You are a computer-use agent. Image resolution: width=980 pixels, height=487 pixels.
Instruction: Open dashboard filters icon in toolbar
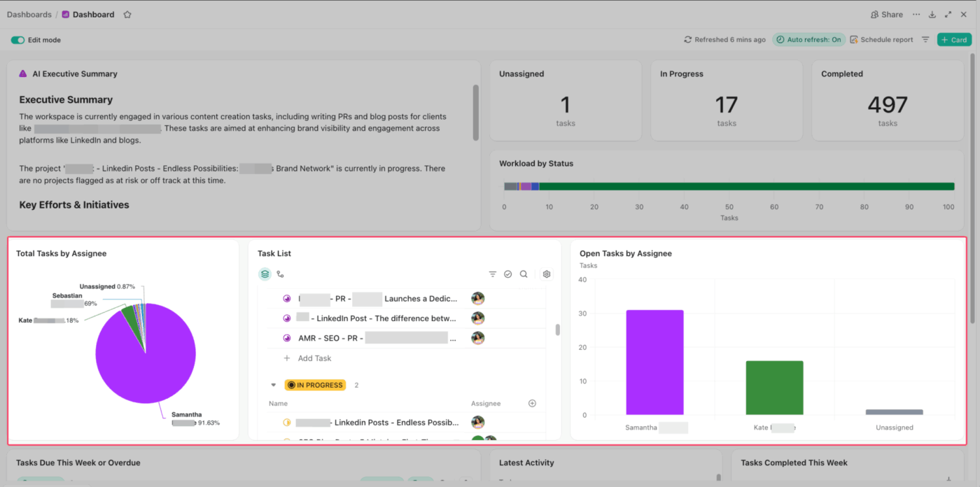925,40
